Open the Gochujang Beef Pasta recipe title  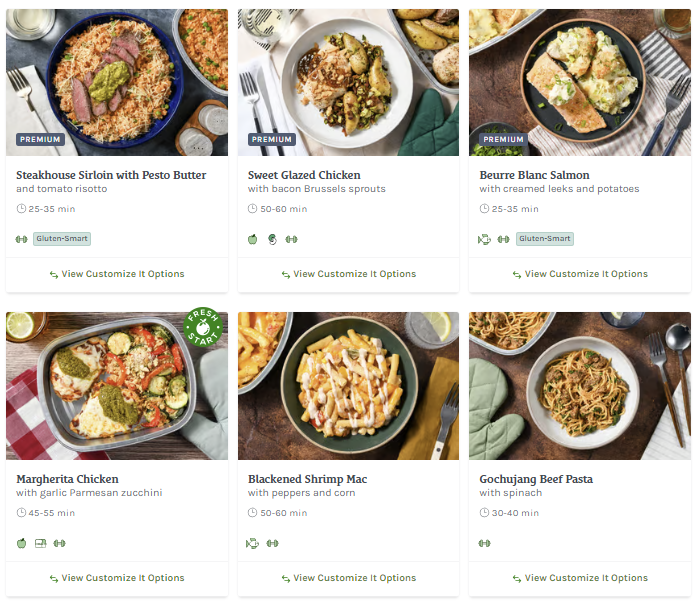535,479
